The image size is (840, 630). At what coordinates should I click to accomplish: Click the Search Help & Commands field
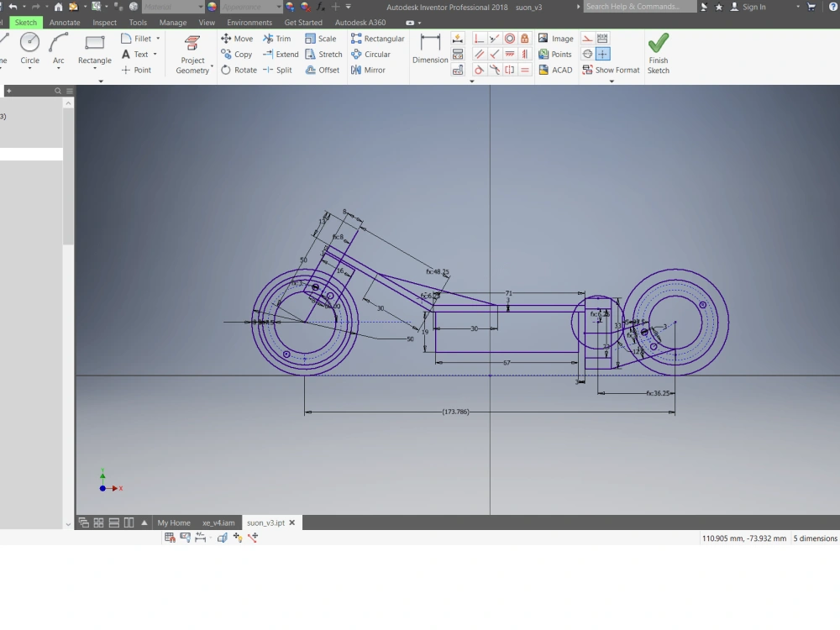coord(640,7)
